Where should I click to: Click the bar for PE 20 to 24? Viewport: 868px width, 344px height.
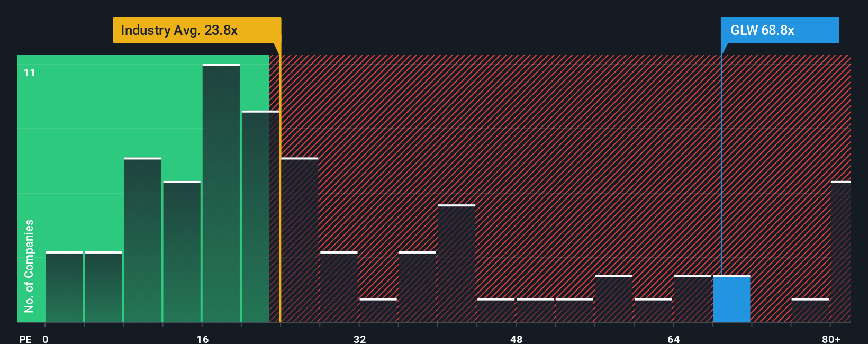[260, 216]
